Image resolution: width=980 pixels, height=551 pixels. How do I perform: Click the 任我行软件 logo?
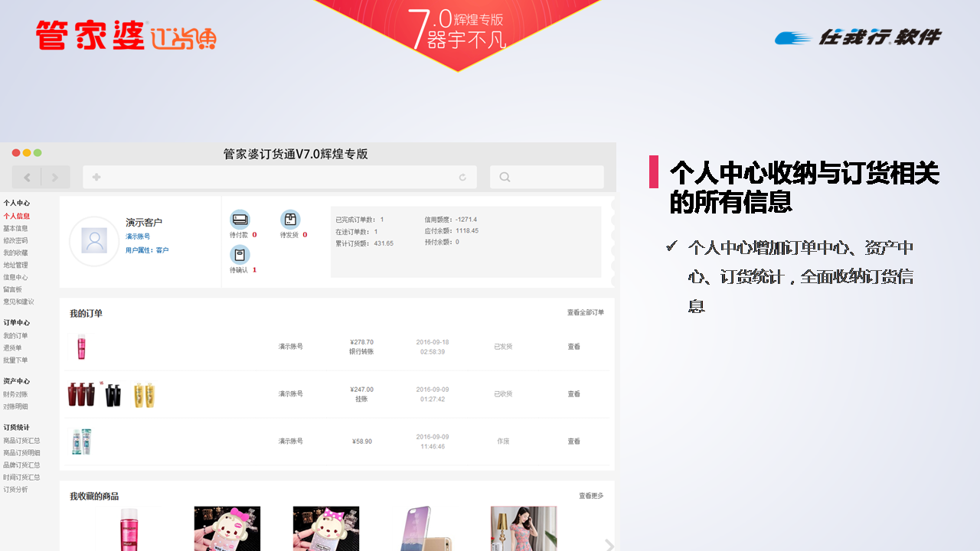click(x=857, y=37)
